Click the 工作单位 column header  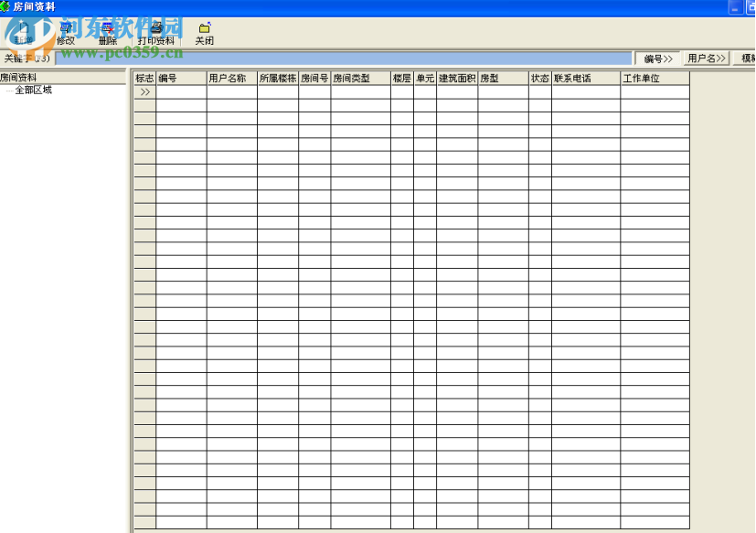(x=655, y=78)
